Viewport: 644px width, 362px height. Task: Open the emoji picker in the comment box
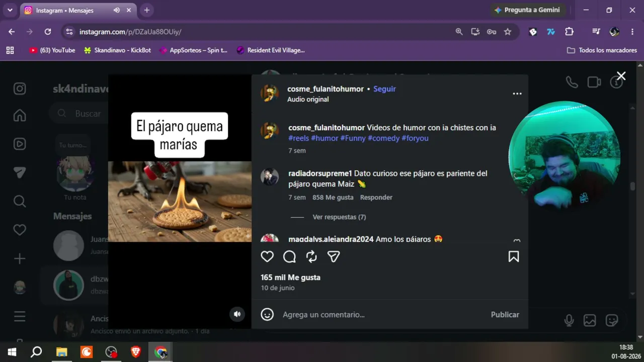click(267, 314)
